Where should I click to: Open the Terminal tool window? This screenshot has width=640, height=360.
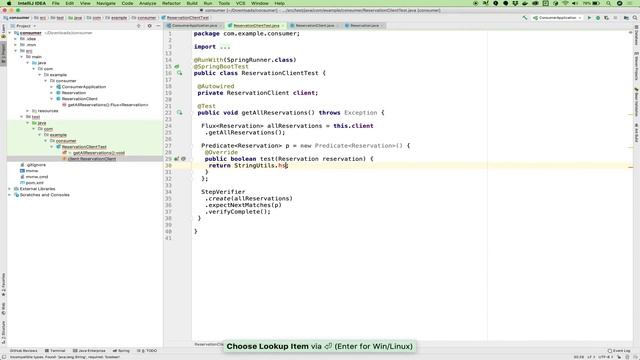55,351
